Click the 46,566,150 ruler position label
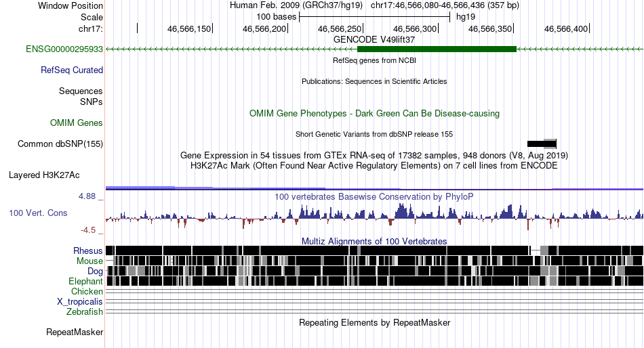This screenshot has width=644, height=348. click(x=189, y=29)
